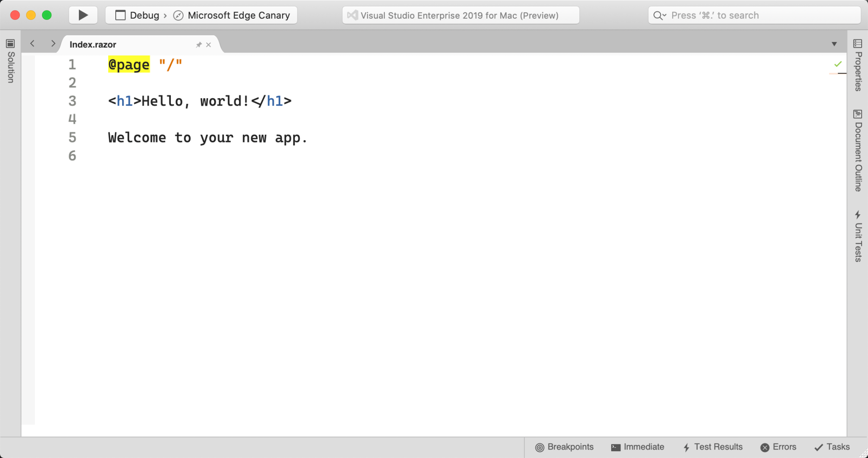Click inside the search field
This screenshot has width=868, height=458.
click(x=742, y=15)
